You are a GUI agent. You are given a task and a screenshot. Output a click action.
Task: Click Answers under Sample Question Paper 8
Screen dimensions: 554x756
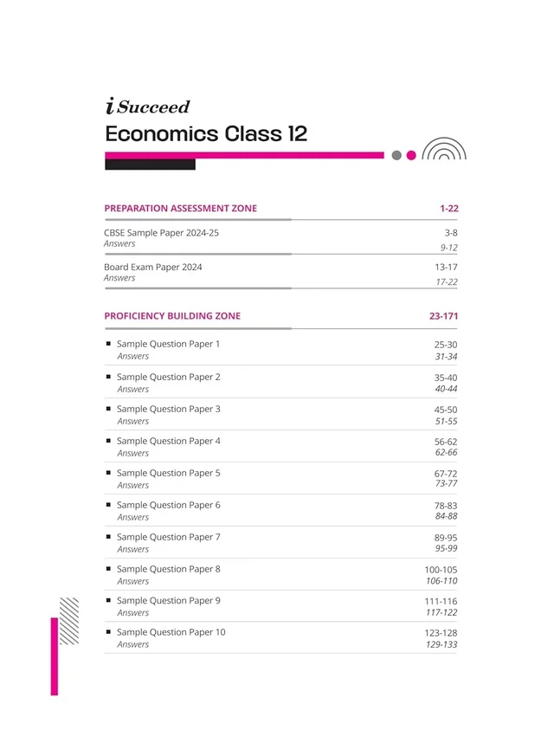(x=133, y=581)
